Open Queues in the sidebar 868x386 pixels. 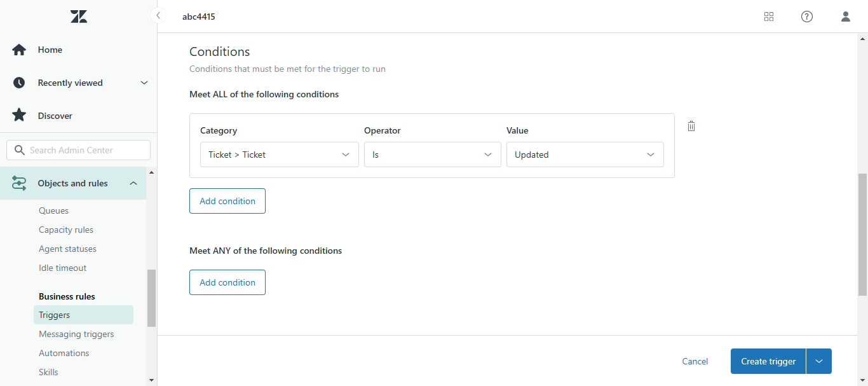point(54,210)
